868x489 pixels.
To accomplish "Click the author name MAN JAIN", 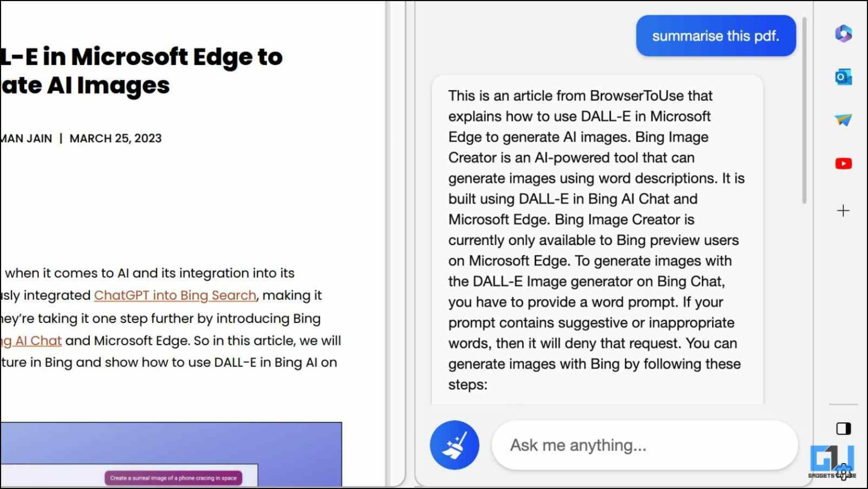I will [x=25, y=138].
